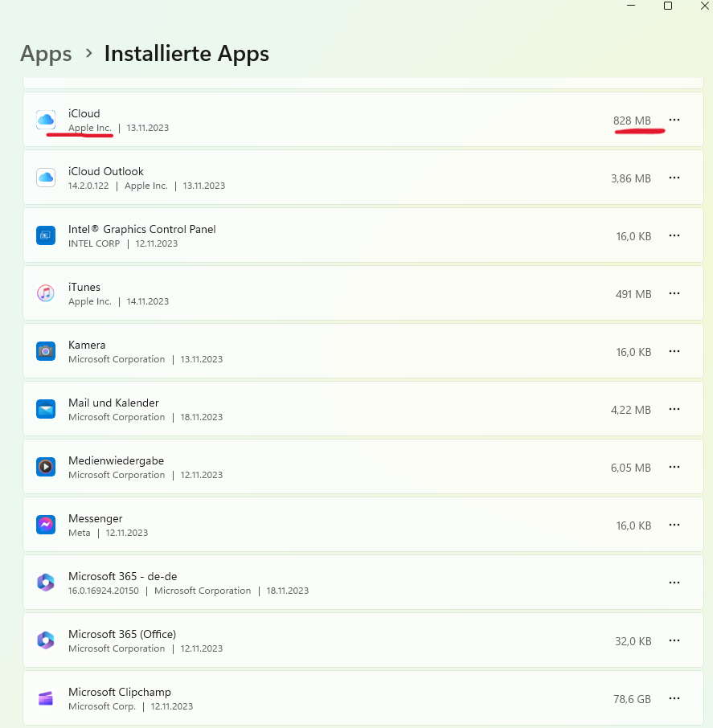Image resolution: width=713 pixels, height=728 pixels.
Task: Show options for Mail und Kalender
Action: tap(674, 409)
